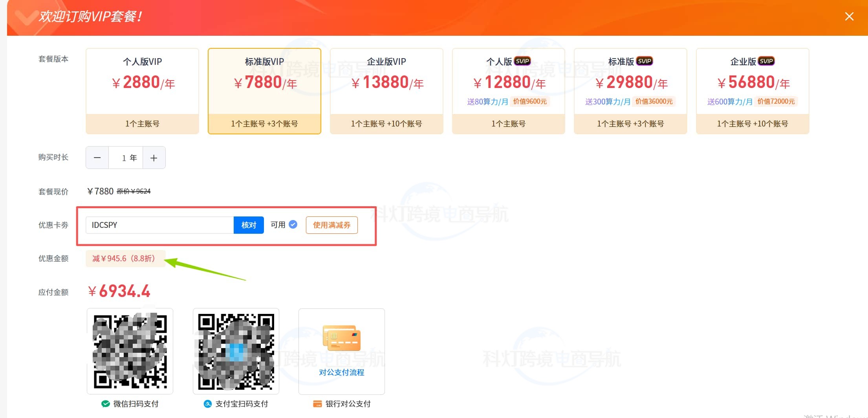The width and height of the screenshot is (868, 418).
Task: Close the VIP purchase dialog
Action: tap(849, 16)
